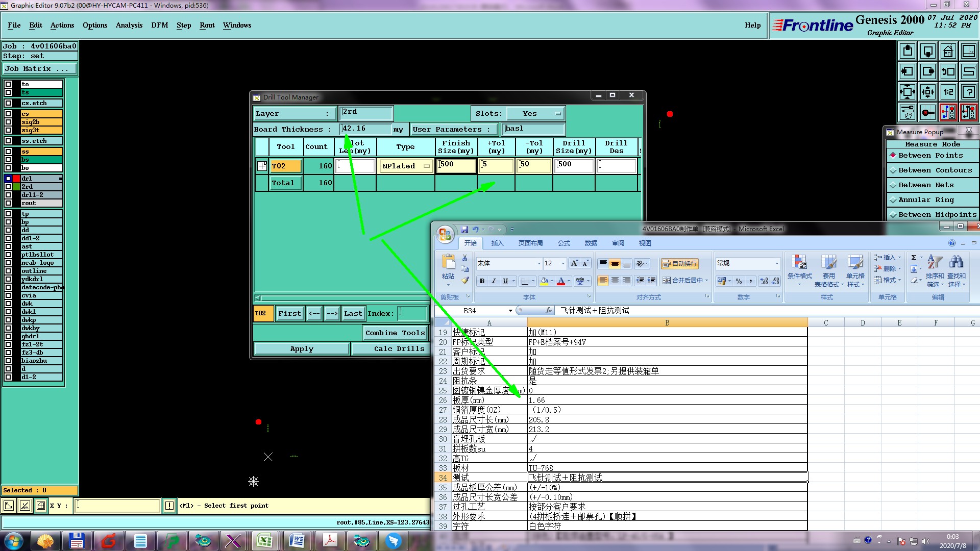Open the Analysis menu
Viewport: 980px width, 551px height.
pyautogui.click(x=129, y=25)
